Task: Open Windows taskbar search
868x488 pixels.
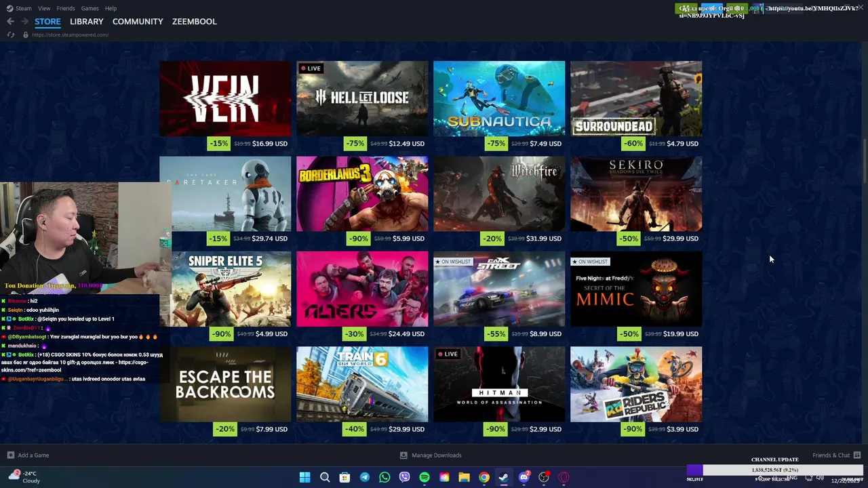Action: point(325,477)
